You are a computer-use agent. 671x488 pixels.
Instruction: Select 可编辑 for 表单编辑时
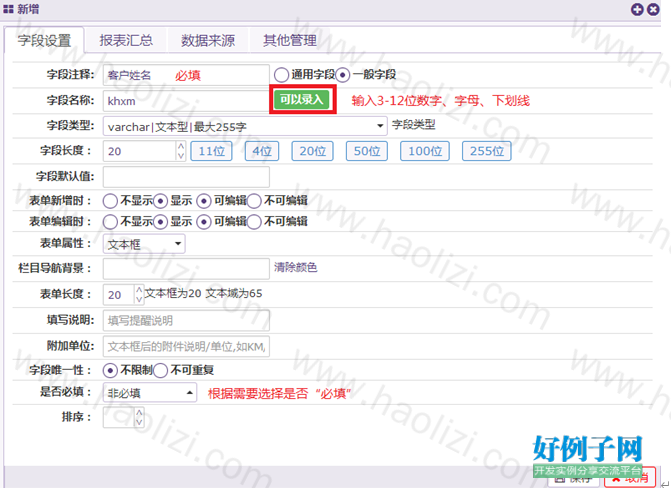click(x=204, y=222)
